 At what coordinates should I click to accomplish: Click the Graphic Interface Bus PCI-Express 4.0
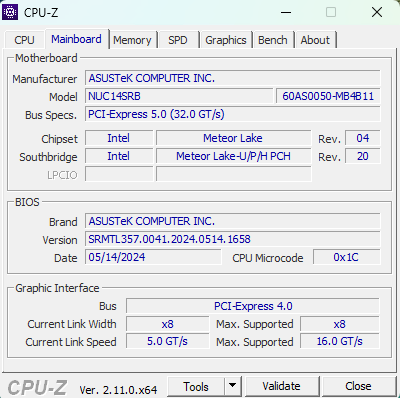point(253,306)
